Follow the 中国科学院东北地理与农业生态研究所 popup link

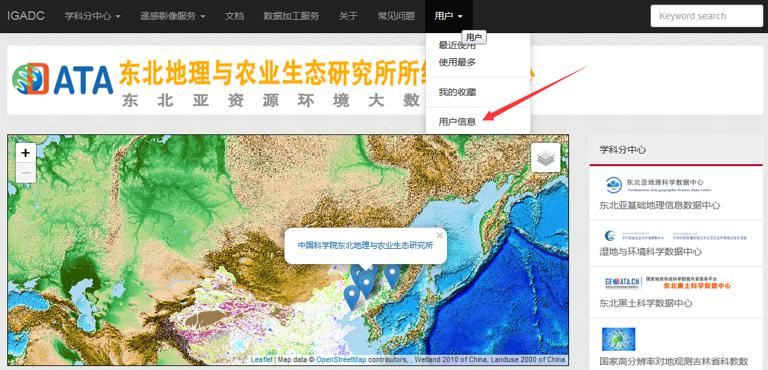365,245
